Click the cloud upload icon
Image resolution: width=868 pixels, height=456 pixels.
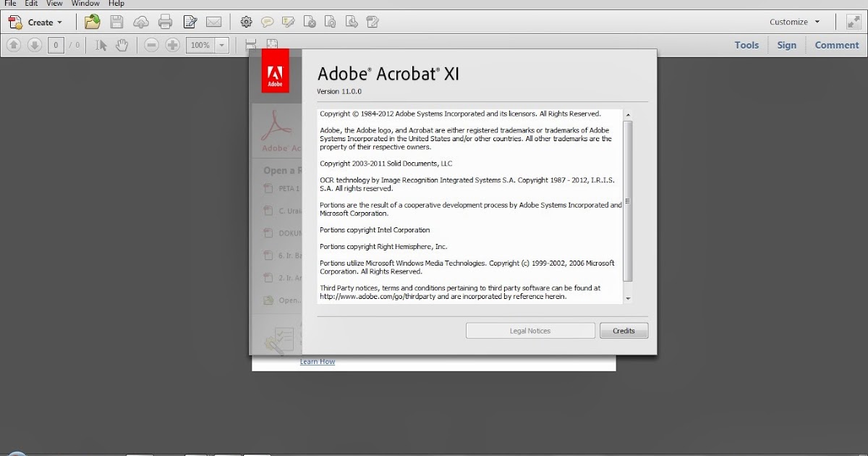click(x=141, y=22)
